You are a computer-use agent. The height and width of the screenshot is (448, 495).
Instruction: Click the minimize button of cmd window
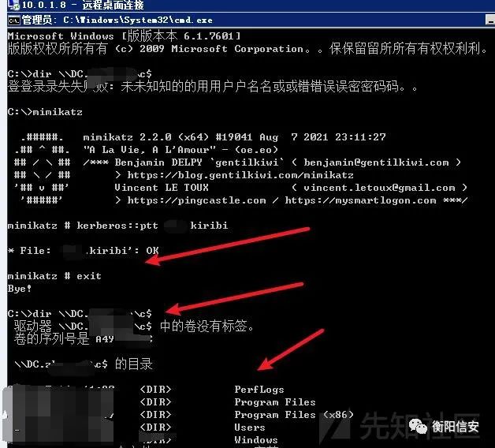pos(490,21)
